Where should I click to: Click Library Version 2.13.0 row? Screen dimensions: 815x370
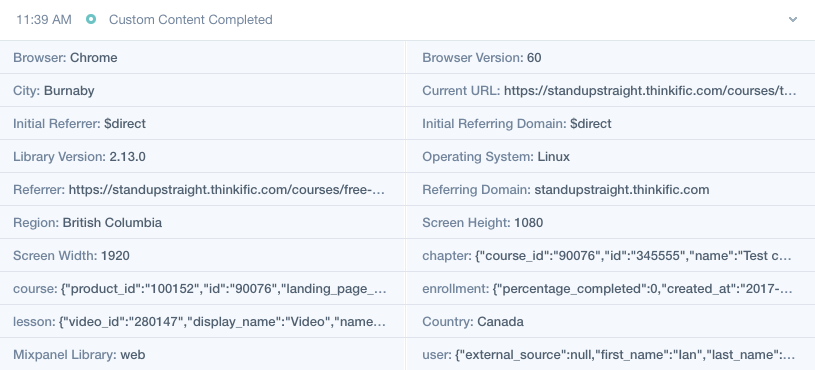coord(203,156)
